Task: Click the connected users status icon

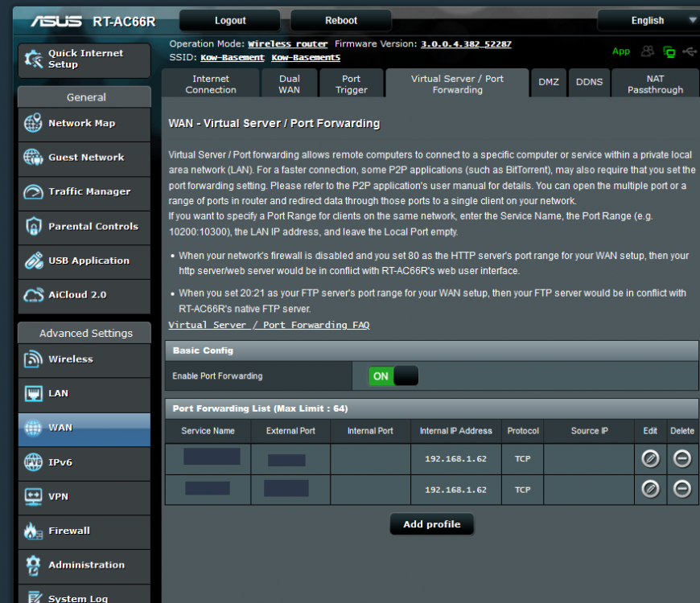Action: click(x=648, y=51)
